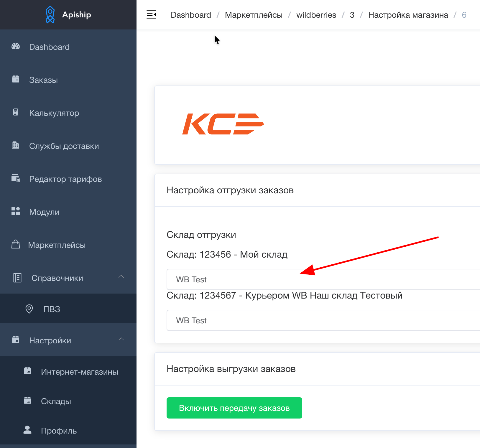Screen dimensions: 480x448
Task: Click the Справочники book icon
Action: [x=17, y=278]
